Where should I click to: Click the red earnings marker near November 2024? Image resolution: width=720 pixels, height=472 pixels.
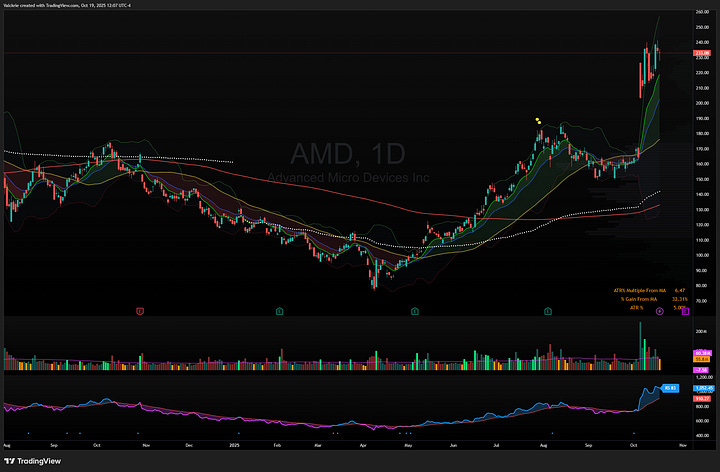pos(140,311)
